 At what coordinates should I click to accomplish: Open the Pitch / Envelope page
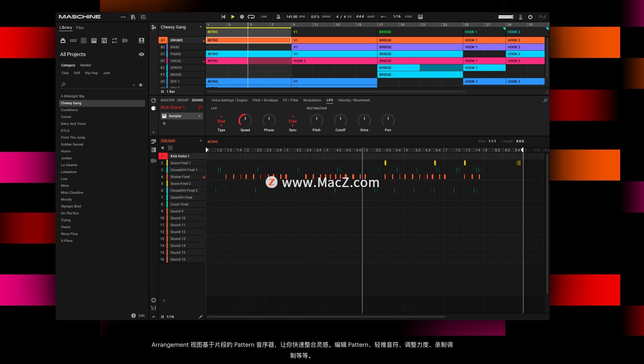tap(265, 100)
